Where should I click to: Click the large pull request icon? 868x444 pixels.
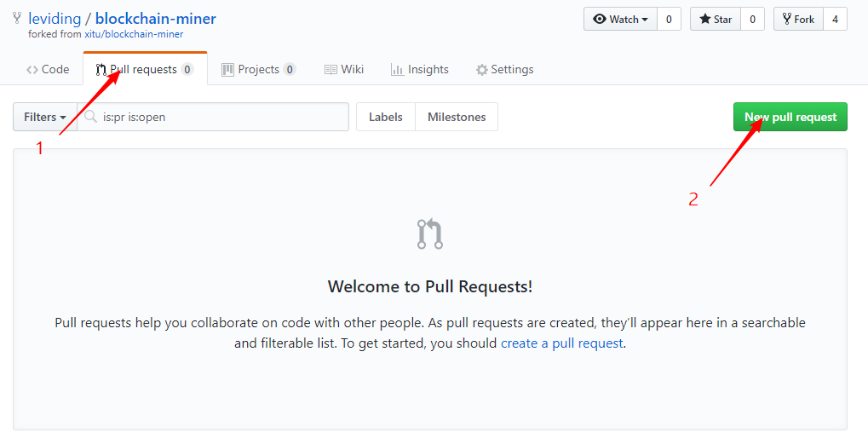(430, 234)
